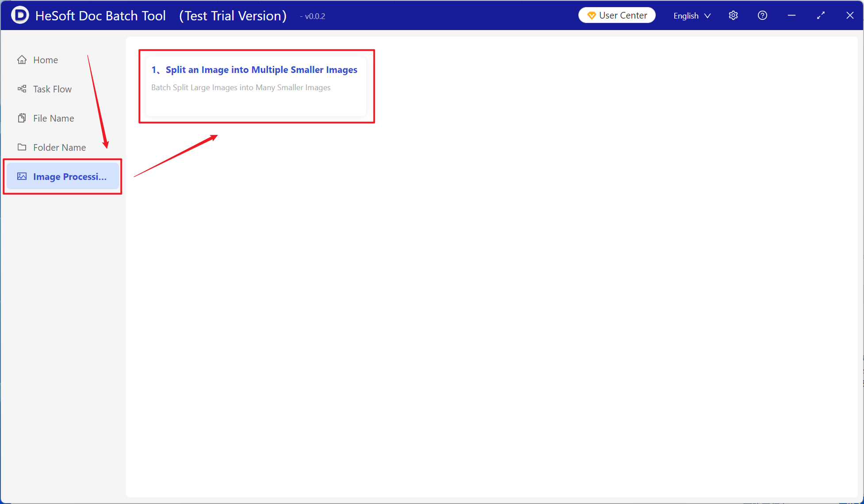
Task: Maximize the application window
Action: pyautogui.click(x=821, y=15)
